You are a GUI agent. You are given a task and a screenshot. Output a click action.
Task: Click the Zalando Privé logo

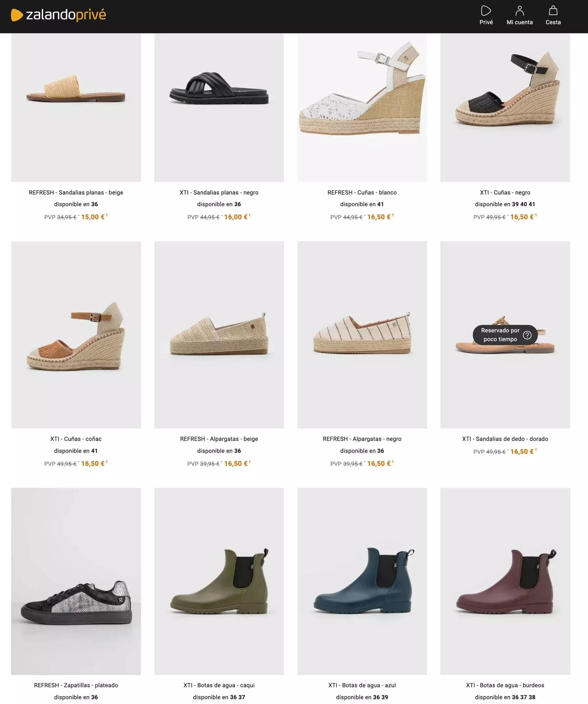click(58, 15)
